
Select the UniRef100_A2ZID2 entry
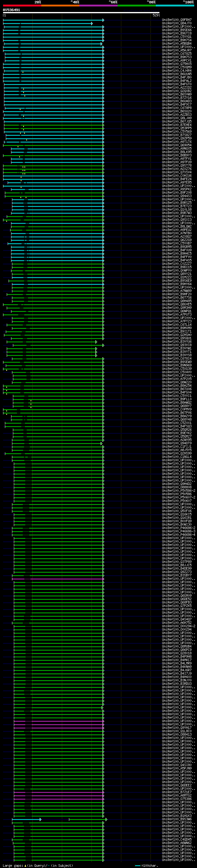pyautogui.click(x=177, y=88)
